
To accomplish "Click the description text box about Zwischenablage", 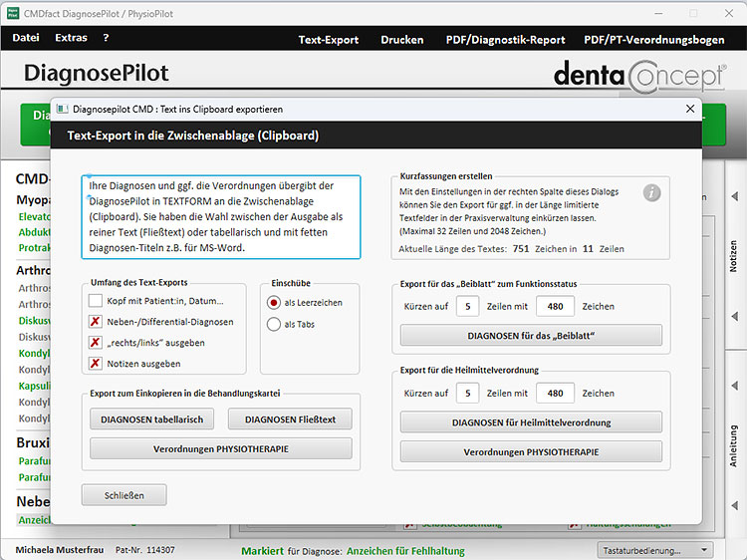I will point(221,217).
